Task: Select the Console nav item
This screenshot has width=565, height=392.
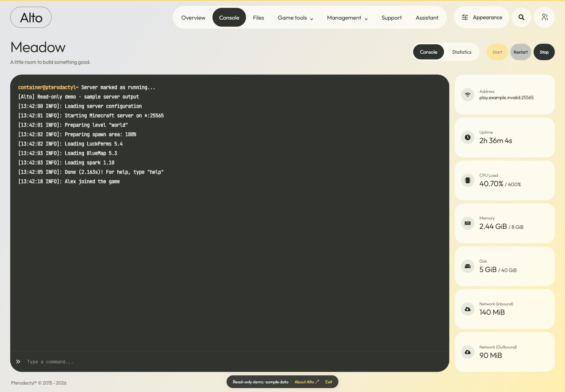Action: coord(229,18)
